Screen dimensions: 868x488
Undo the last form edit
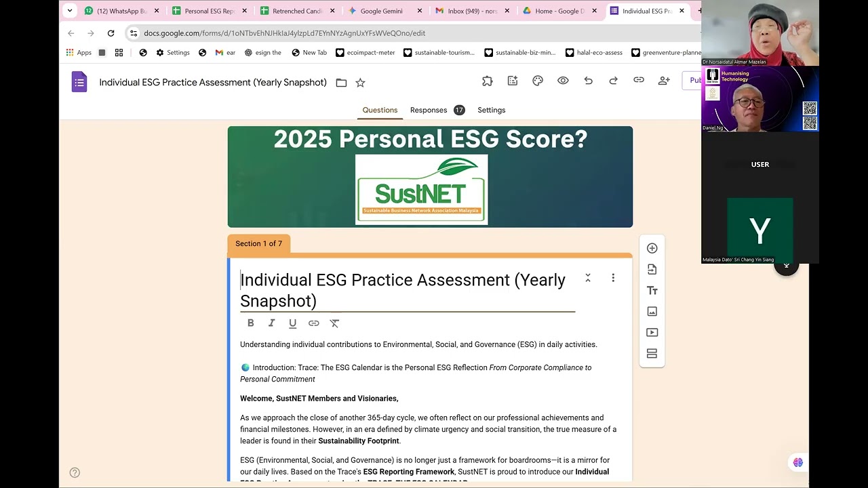tap(588, 81)
